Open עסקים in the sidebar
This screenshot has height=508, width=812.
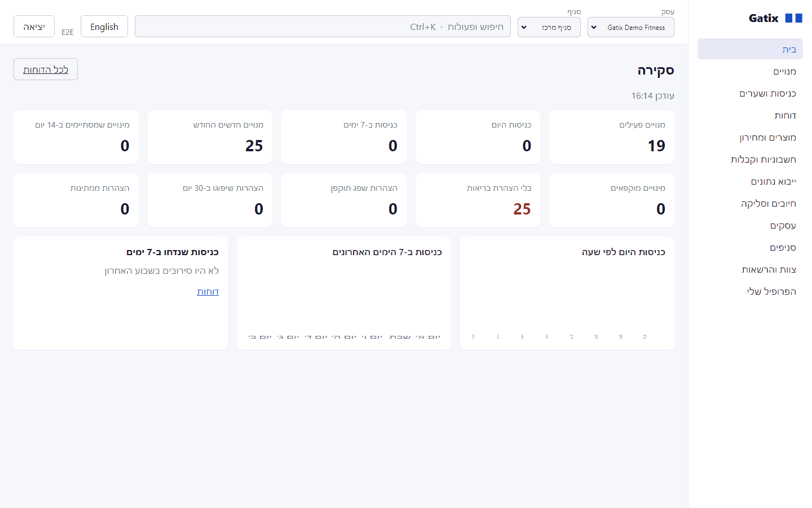click(x=750, y=225)
